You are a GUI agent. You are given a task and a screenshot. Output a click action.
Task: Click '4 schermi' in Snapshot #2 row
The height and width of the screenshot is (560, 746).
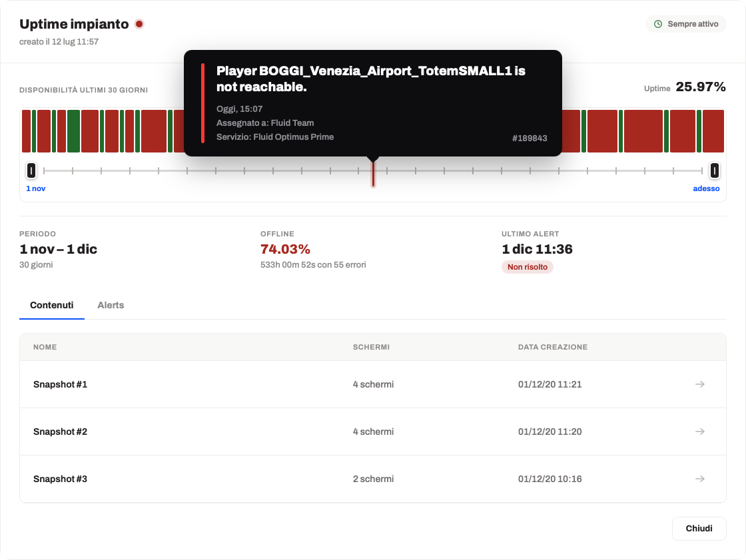click(x=373, y=431)
